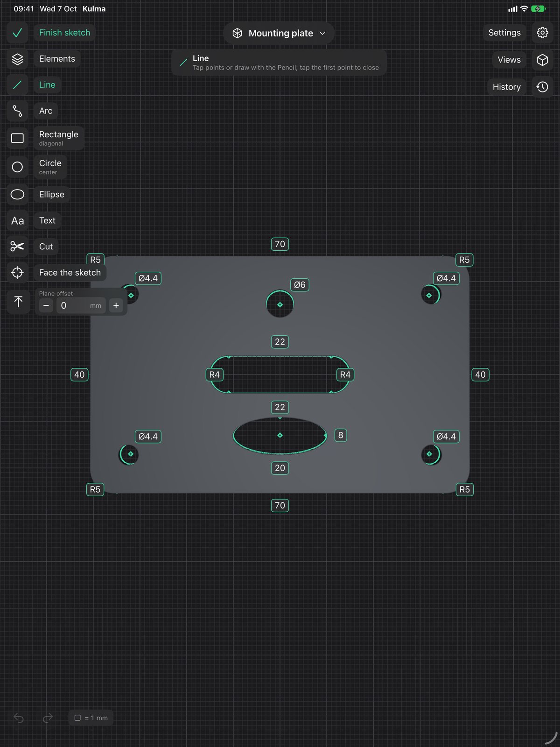560x747 pixels.
Task: Click the Plane offset value field
Action: pyautogui.click(x=81, y=305)
